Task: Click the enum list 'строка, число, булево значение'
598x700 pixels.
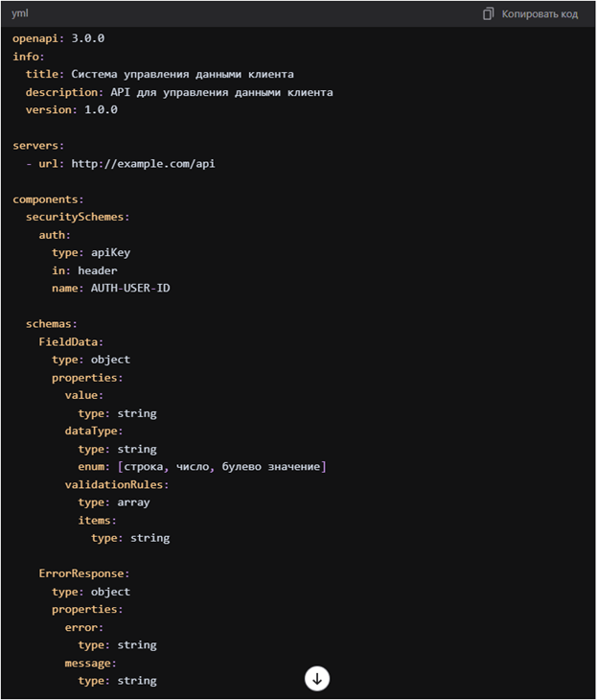Action: pyautogui.click(x=221, y=467)
